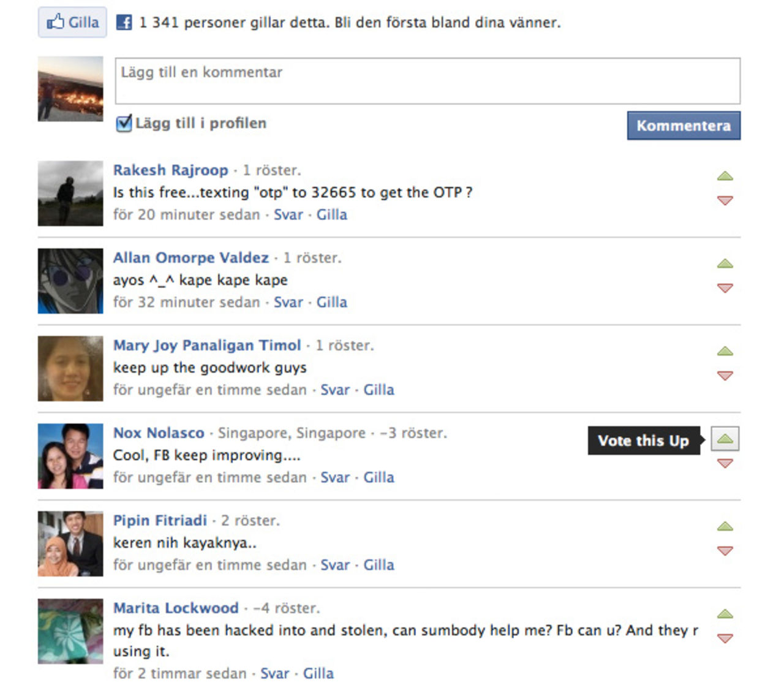The image size is (784, 685).
Task: Upvote Mary Joy Panaligan Timol's comment
Action: point(725,350)
